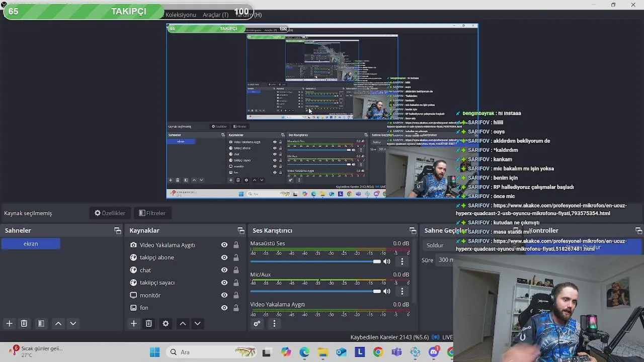Image resolution: width=644 pixels, height=362 pixels.
Task: Undock the Kaynaklar panel
Action: [241, 231]
